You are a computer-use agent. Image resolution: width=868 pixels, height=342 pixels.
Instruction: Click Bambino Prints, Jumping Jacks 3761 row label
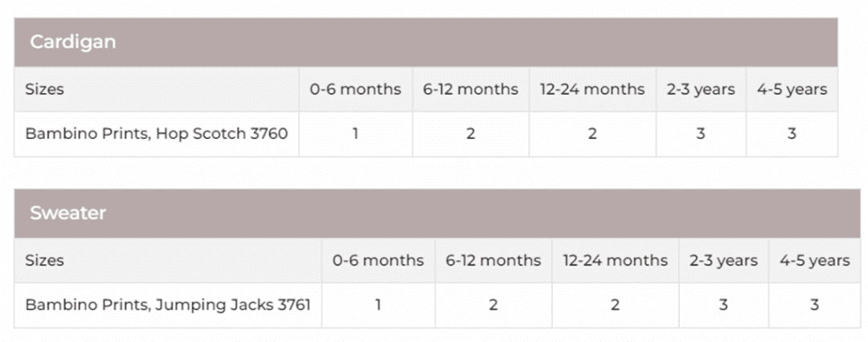(x=167, y=305)
